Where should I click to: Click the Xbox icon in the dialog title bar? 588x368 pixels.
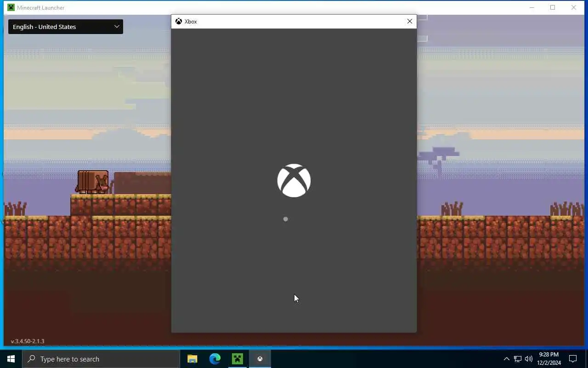point(179,21)
